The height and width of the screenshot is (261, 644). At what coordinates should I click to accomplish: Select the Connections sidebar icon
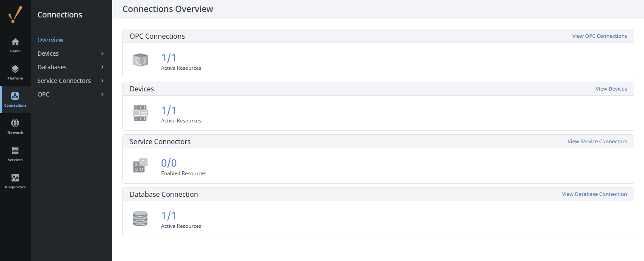coord(15,96)
